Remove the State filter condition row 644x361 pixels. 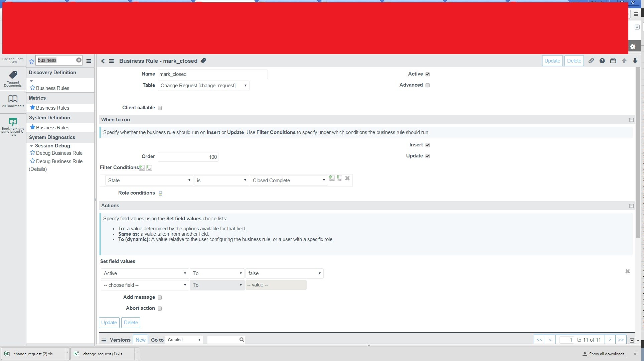[347, 178]
